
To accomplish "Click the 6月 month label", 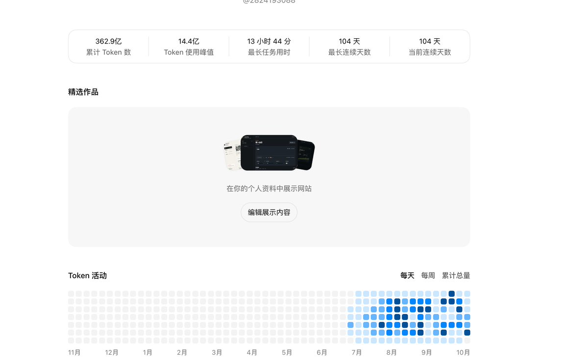I will (322, 352).
